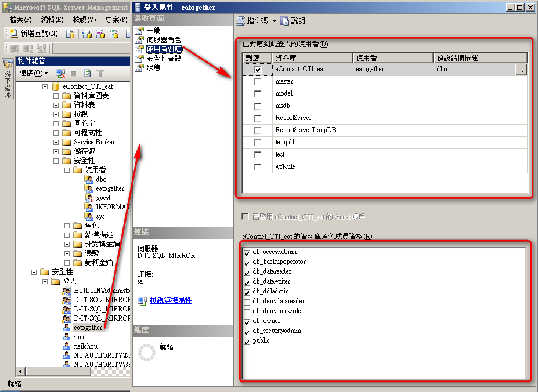The width and height of the screenshot is (538, 392).
Task: Click the 新增查詢 toolbar button
Action: click(x=34, y=33)
